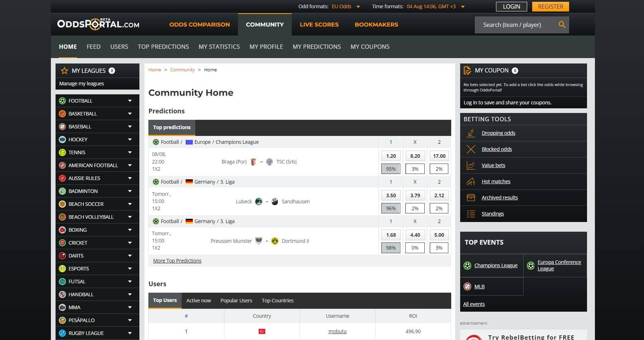Open Value bets via its chart icon
The width and height of the screenshot is (644, 340).
(x=471, y=165)
